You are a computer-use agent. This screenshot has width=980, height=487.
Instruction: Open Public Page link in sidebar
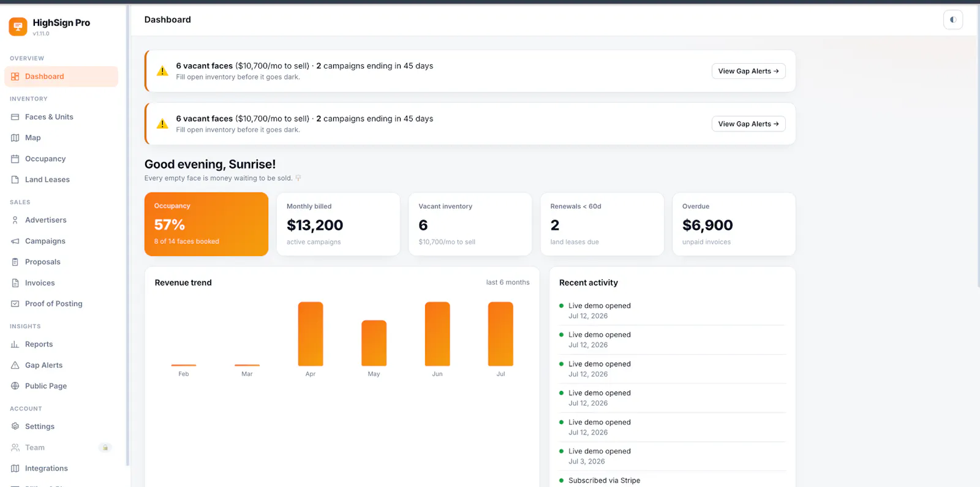click(x=61, y=386)
